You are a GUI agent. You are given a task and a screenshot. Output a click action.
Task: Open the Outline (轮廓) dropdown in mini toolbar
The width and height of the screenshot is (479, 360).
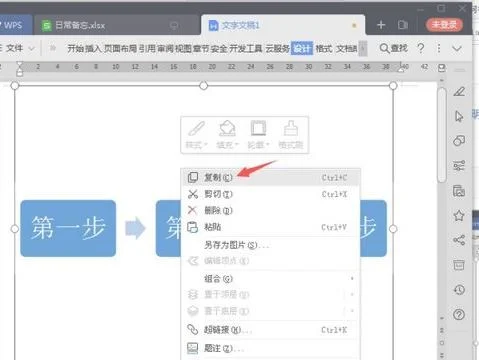pyautogui.click(x=258, y=135)
